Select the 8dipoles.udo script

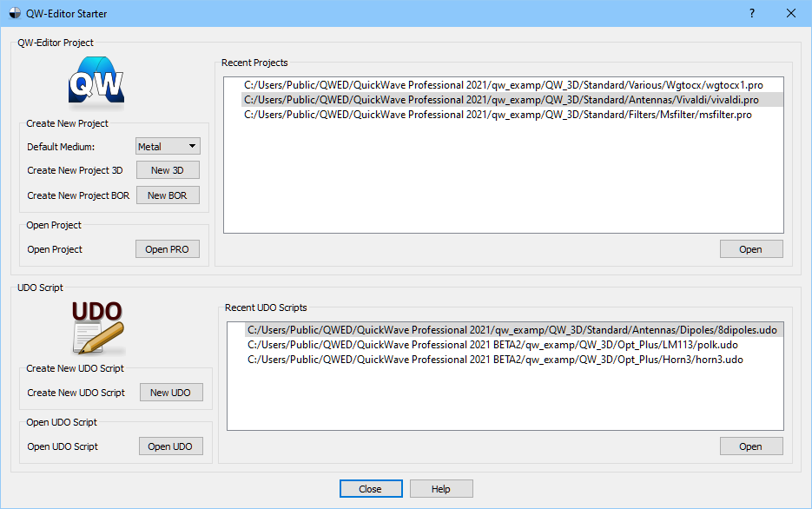(512, 330)
